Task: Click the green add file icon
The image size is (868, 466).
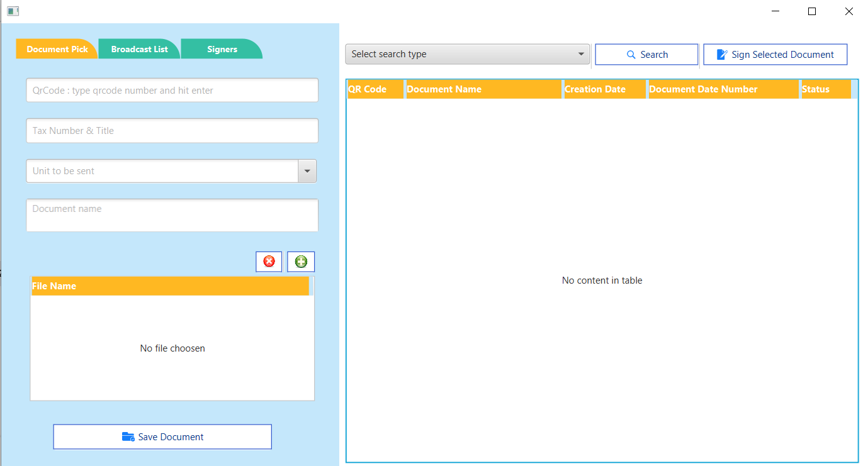Action: pos(301,262)
